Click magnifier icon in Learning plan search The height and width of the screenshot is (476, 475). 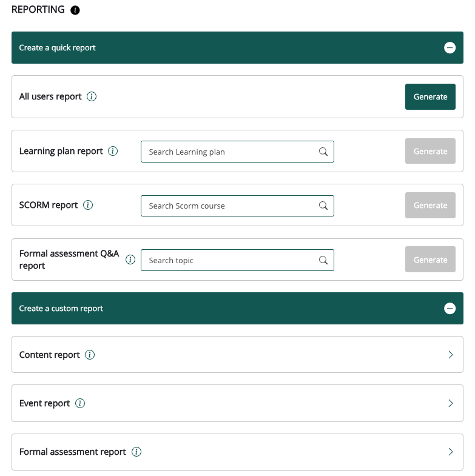point(323,152)
